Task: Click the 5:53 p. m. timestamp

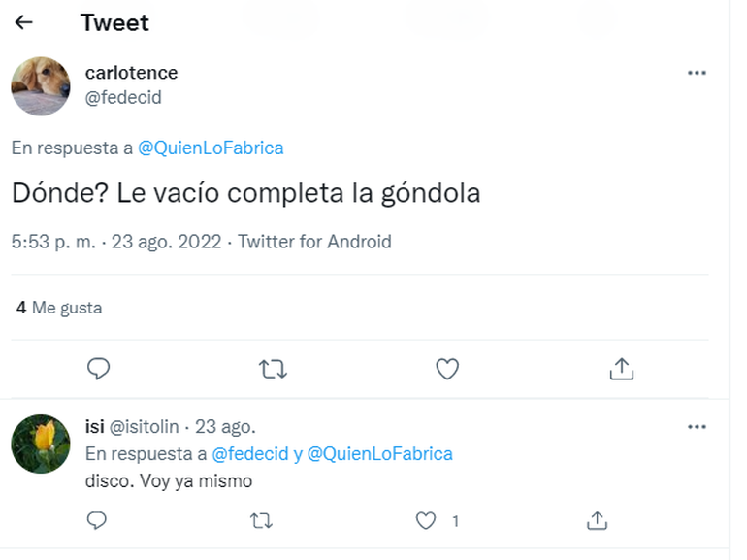Action: tap(54, 242)
